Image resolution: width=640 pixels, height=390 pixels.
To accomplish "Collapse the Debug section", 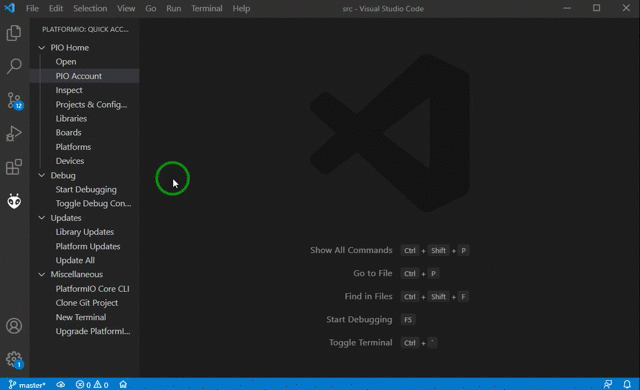I will [42, 175].
